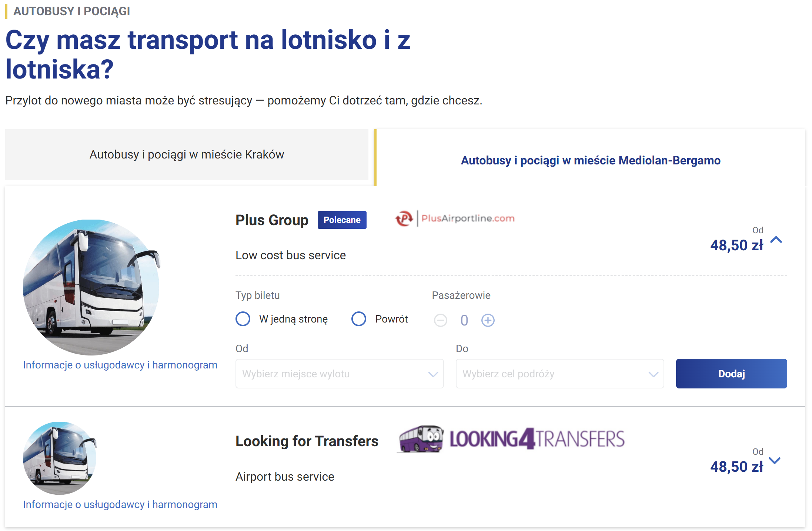
Task: Click the Polecane badge
Action: (x=342, y=220)
